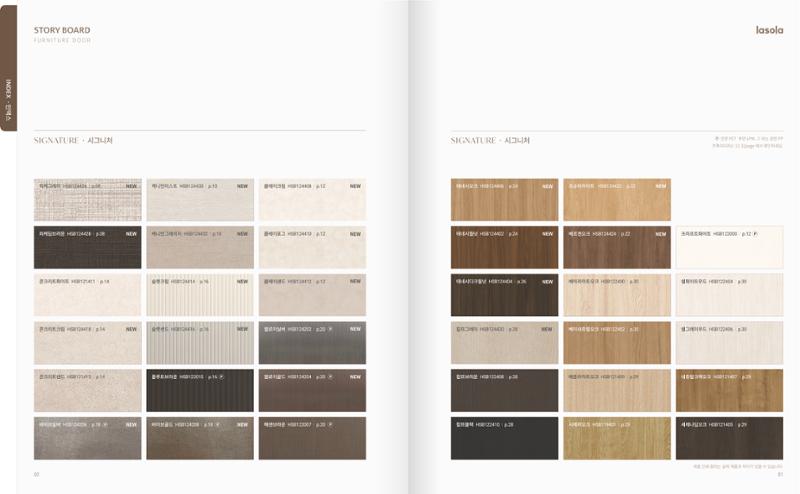Select the beige sand swatch with NEW p.12
Viewport: 800px width, 494px height.
312,295
